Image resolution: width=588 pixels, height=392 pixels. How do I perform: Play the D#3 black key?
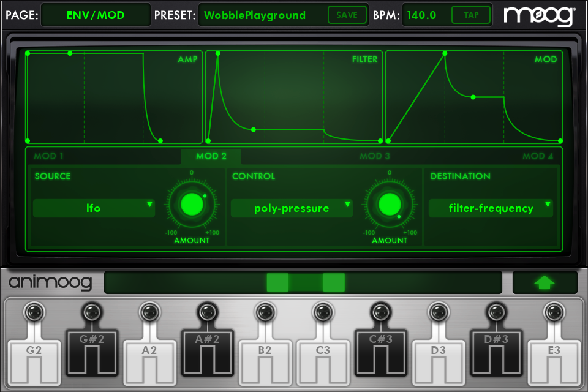tap(496, 352)
